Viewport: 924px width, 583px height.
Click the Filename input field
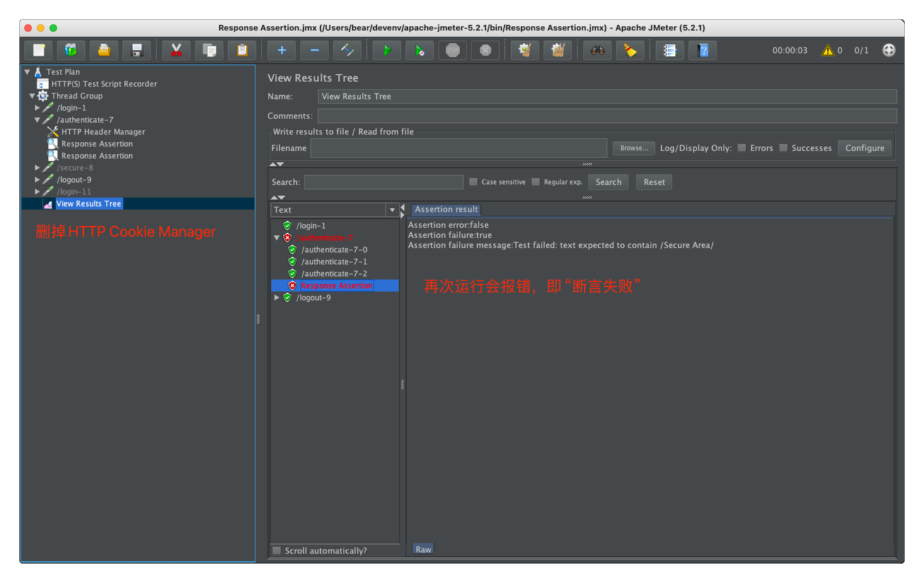(458, 148)
